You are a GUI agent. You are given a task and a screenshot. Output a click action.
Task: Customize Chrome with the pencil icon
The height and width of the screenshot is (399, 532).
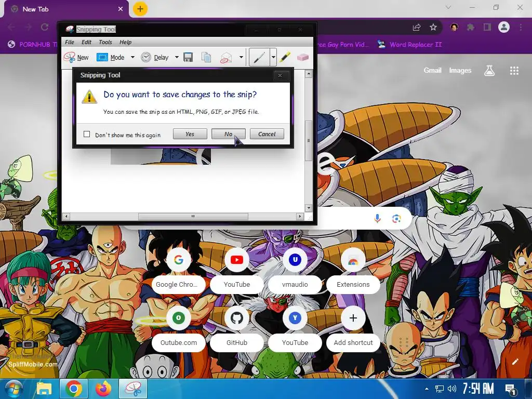pyautogui.click(x=515, y=362)
